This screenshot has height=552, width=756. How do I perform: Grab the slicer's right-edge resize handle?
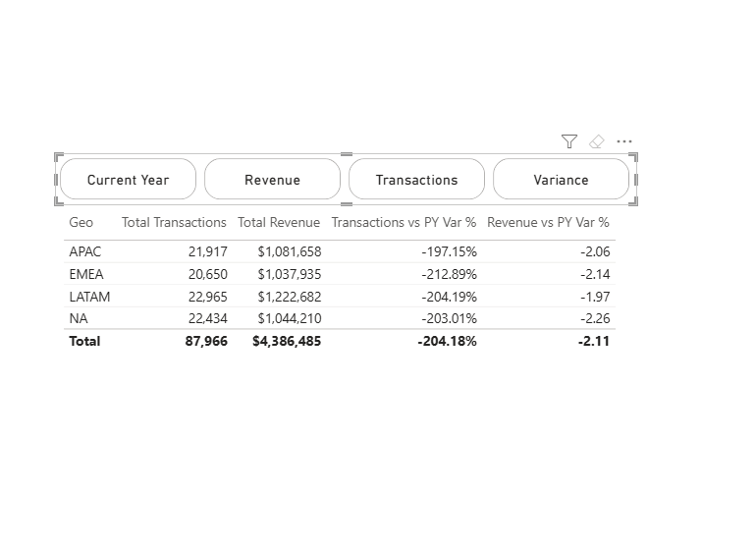coord(636,180)
